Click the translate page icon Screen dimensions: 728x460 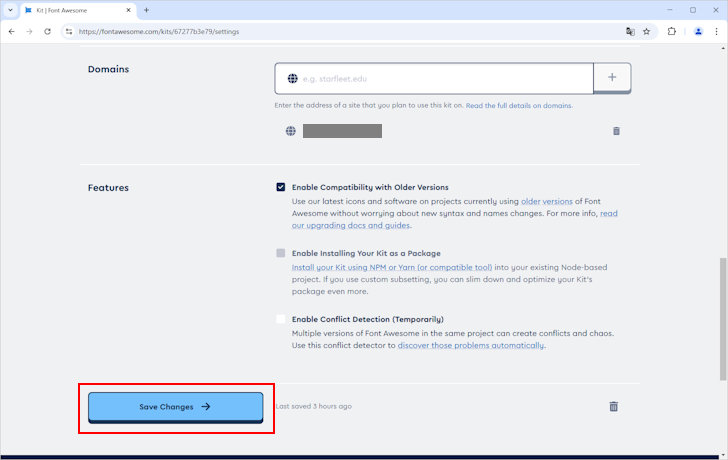tap(630, 31)
